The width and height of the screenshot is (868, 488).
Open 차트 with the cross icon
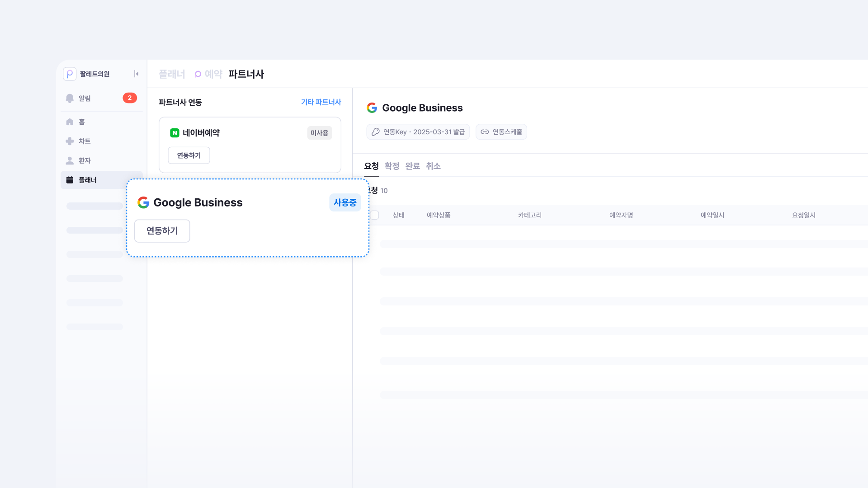[x=70, y=141]
